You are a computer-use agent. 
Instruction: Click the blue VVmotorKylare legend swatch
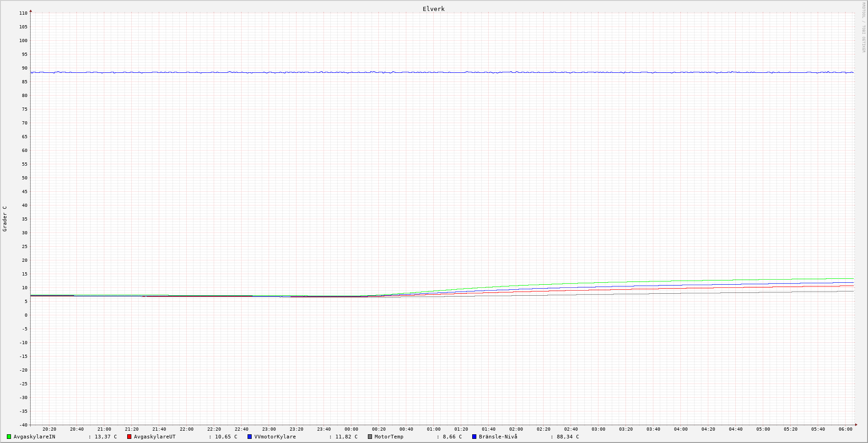[249, 437]
